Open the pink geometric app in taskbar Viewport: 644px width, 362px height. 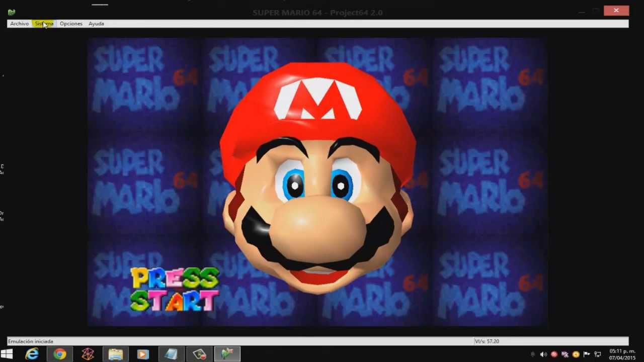[88, 354]
